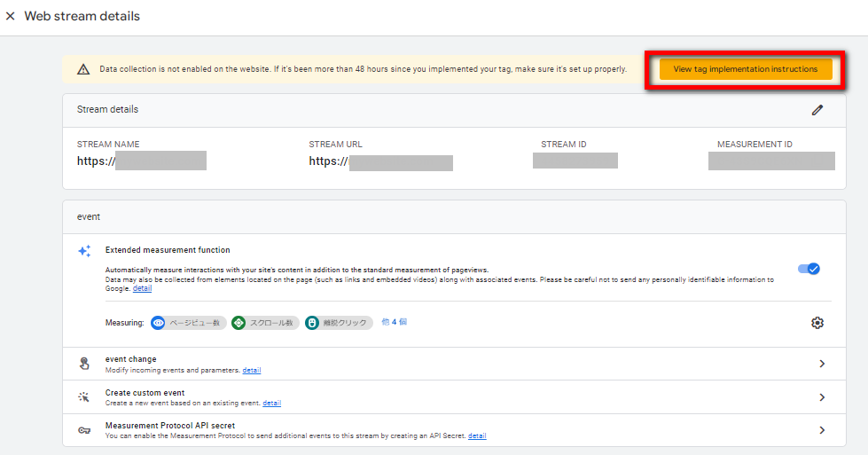Viewport: 868px width, 455px height.
Task: Expand the Create custom event chevron
Action: pos(822,397)
